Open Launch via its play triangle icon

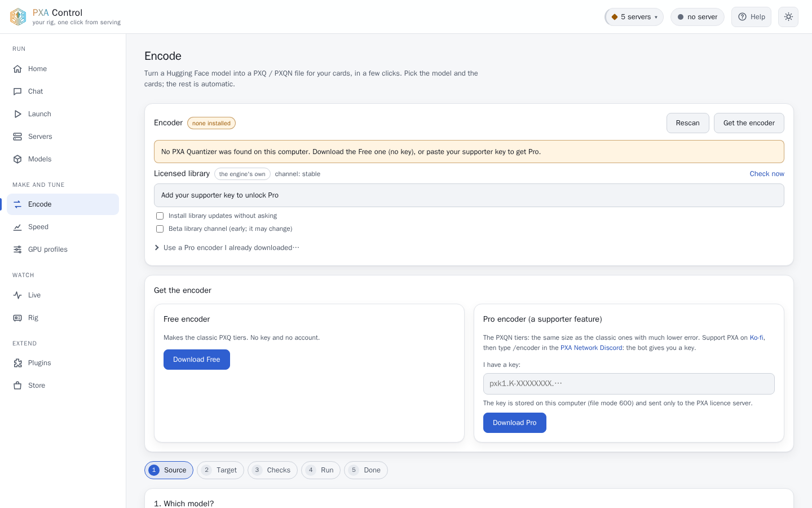tap(17, 114)
